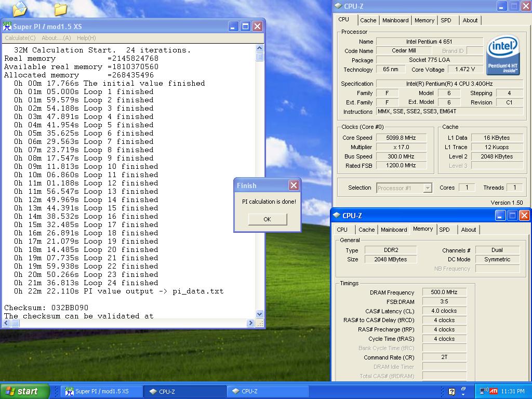Select the second CPU-Z taskbar button
This screenshot has height=399, width=532.
click(267, 391)
